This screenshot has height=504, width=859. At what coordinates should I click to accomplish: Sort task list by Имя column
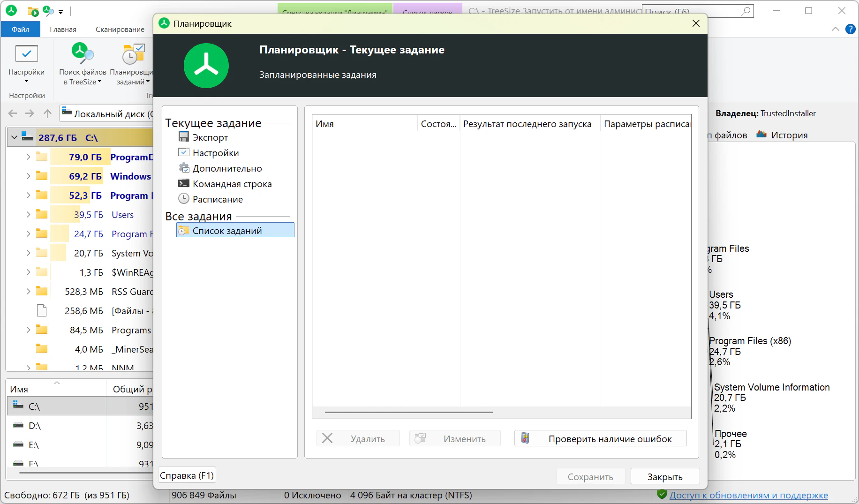(364, 124)
